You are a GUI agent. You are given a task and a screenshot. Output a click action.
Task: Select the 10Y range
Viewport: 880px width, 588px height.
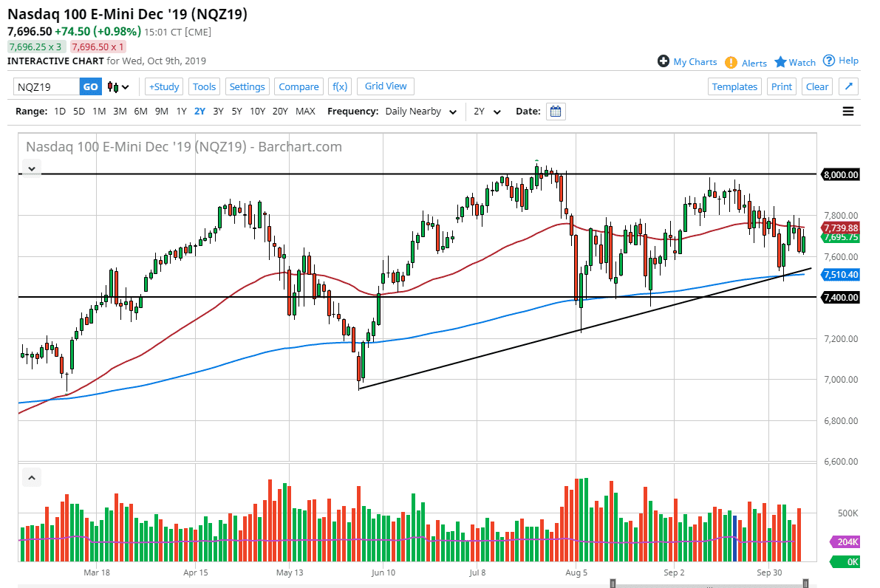click(258, 111)
